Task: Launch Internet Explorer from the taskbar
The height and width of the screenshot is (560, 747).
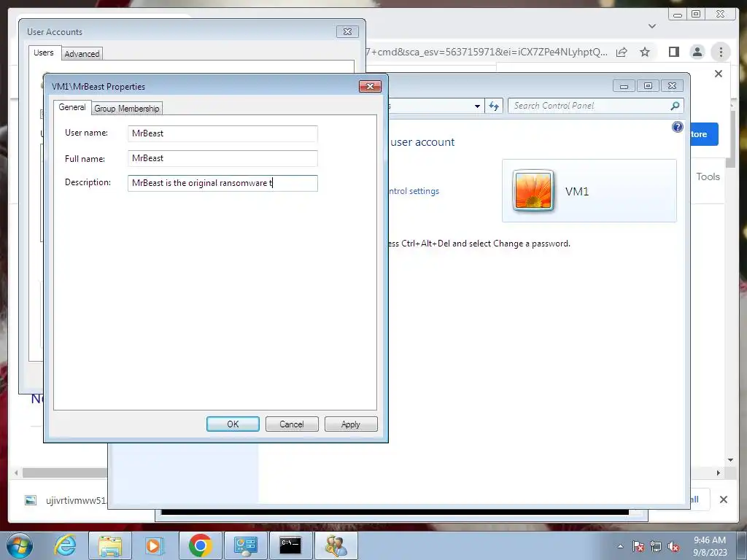Action: [x=65, y=545]
